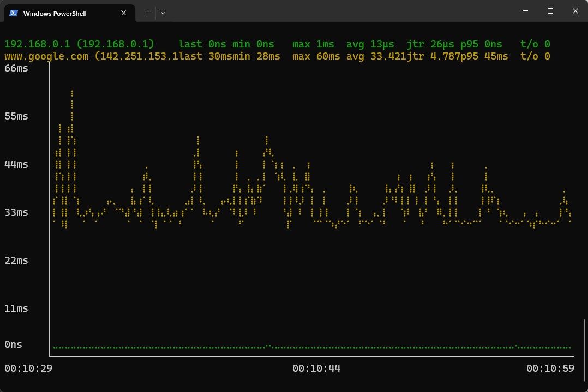Click the terminal vertical scrollbar thumb
This screenshot has width=588, height=392.
coord(584,349)
